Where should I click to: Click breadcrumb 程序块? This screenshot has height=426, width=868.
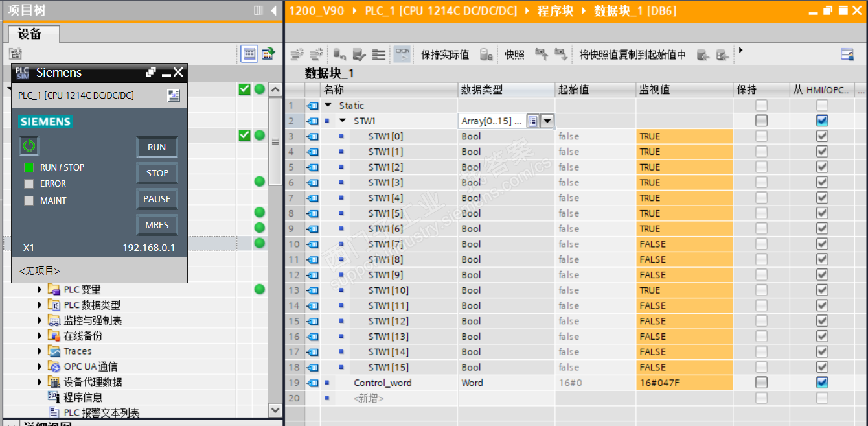[x=556, y=11]
